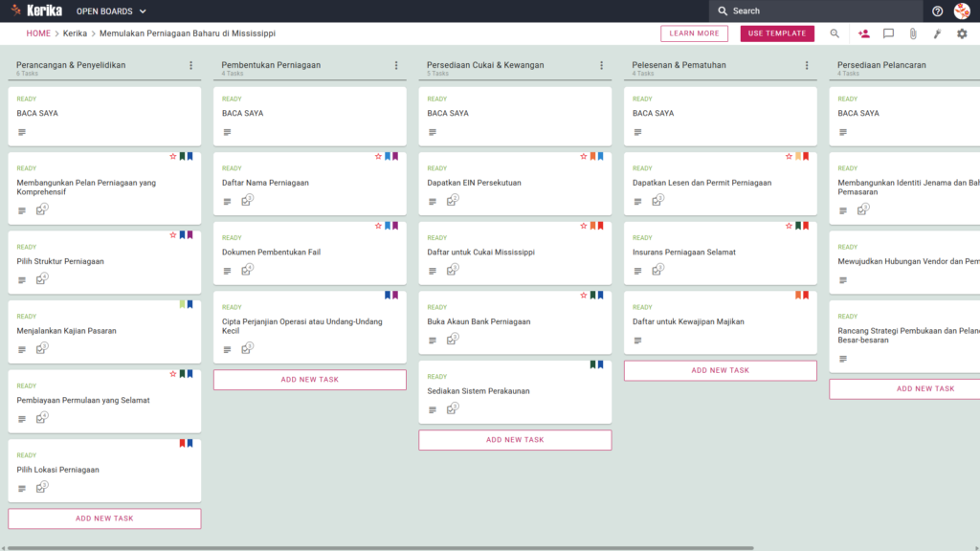Viewport: 980px width, 551px height.
Task: Open checklist icon on Cipta Perjanjian Operasi card
Action: pyautogui.click(x=247, y=348)
